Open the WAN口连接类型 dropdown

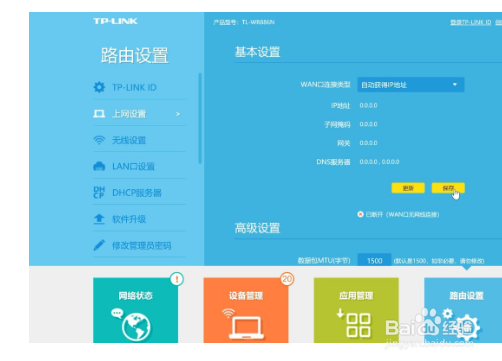pos(411,85)
